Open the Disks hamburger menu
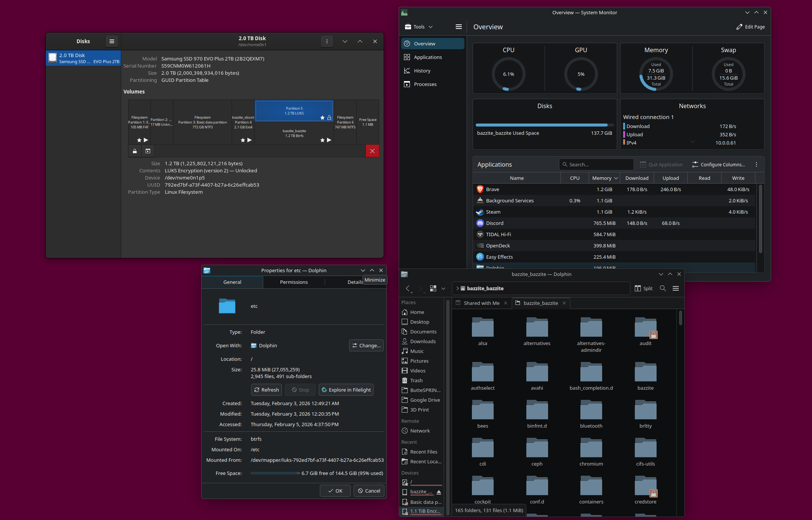The width and height of the screenshot is (812, 520). click(111, 41)
